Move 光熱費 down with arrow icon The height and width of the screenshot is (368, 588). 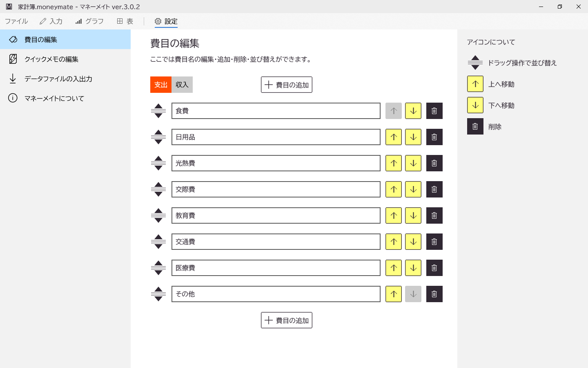click(x=413, y=163)
